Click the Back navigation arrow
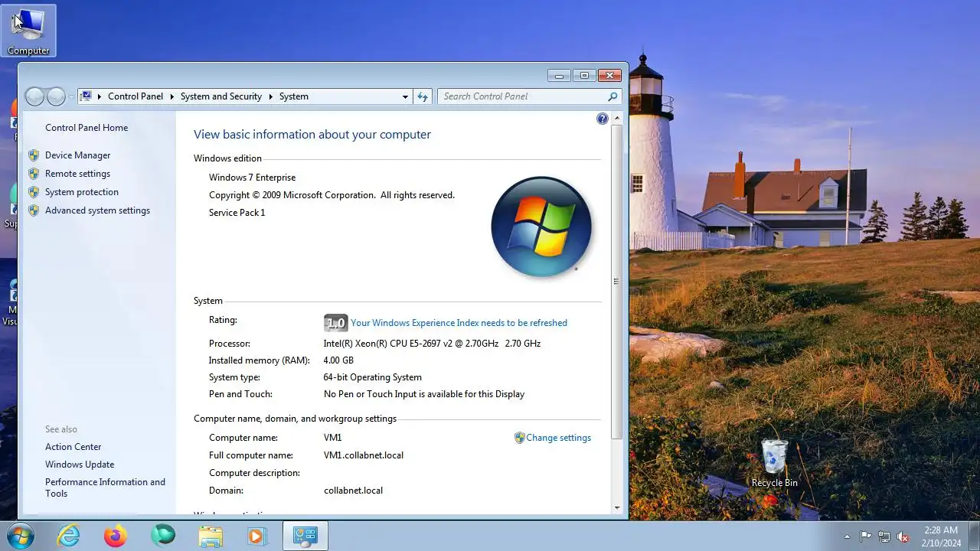 pyautogui.click(x=34, y=96)
